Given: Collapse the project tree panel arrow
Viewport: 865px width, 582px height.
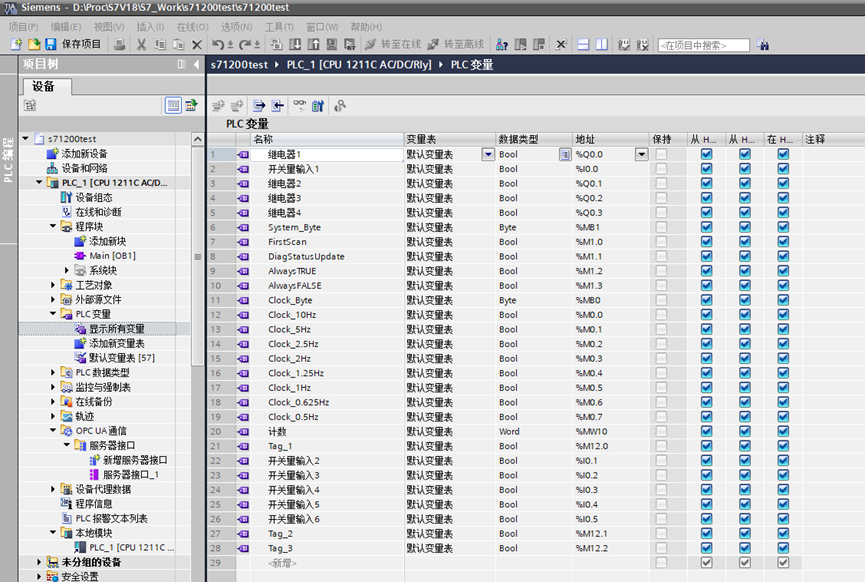Looking at the screenshot, I should [x=196, y=65].
